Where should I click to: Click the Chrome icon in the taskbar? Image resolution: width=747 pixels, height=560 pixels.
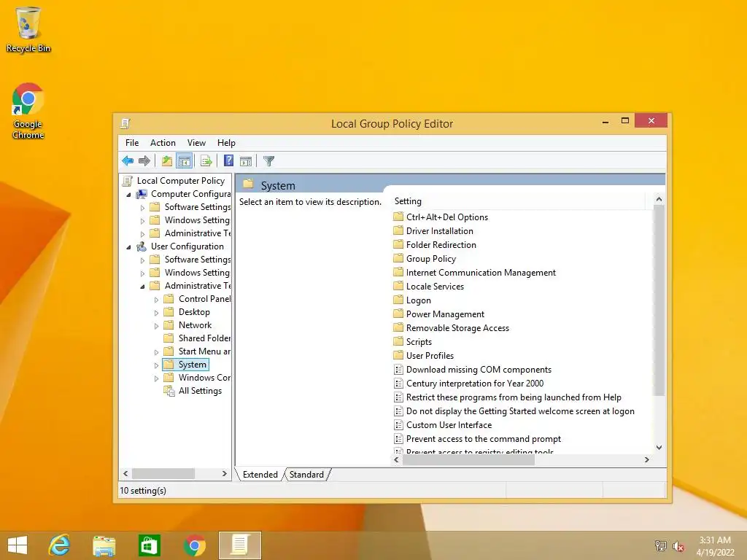point(194,545)
